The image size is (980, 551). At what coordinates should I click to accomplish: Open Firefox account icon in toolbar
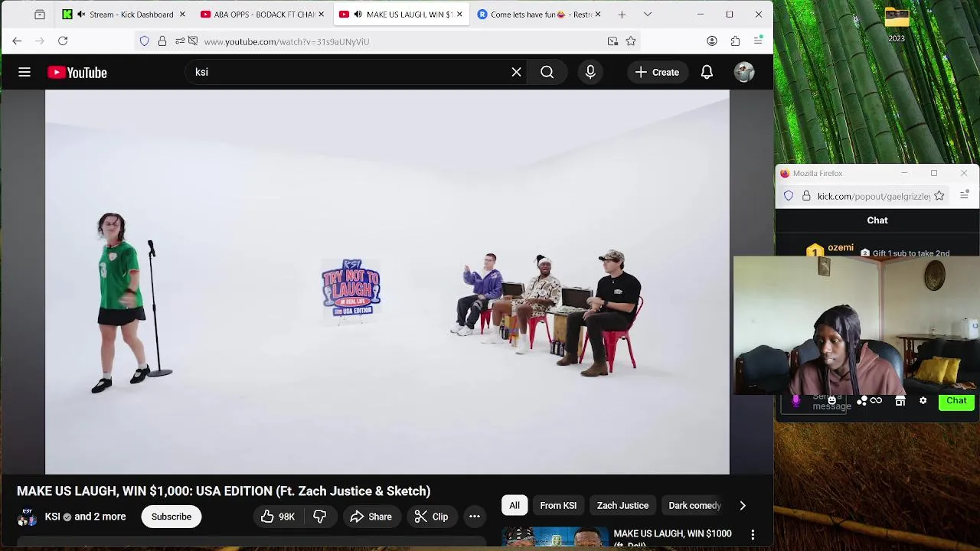pyautogui.click(x=712, y=41)
